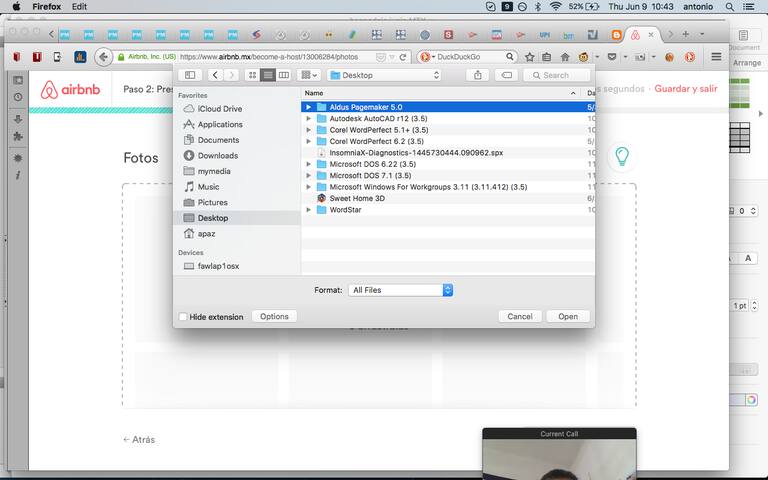Click the Options button

274,316
